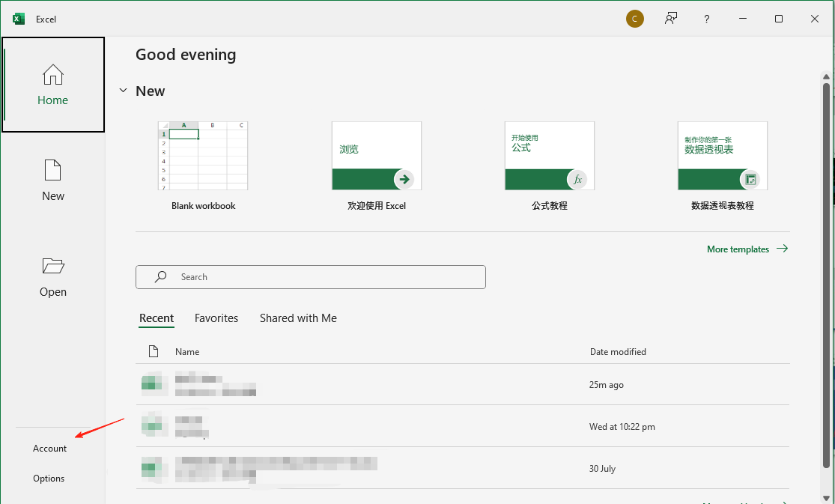The image size is (835, 504).
Task: Open the file dated 30 July
Action: point(276,469)
